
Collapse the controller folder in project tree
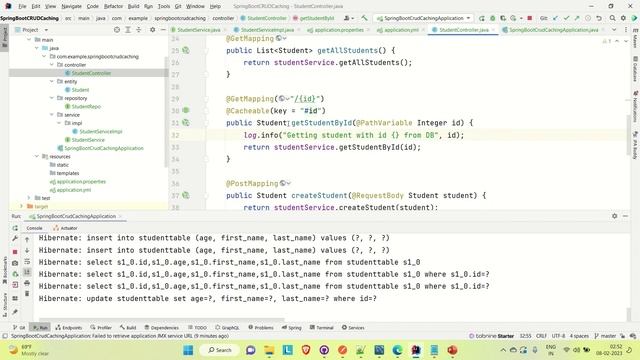point(52,64)
